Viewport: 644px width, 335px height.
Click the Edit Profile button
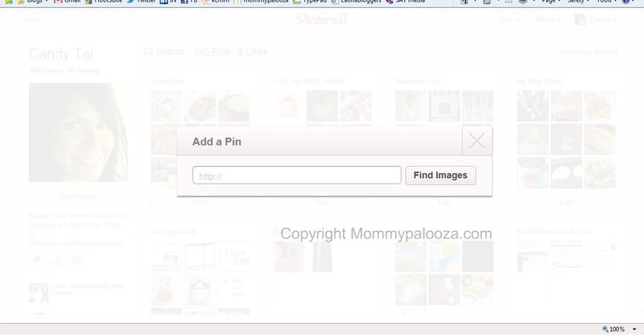click(x=78, y=196)
